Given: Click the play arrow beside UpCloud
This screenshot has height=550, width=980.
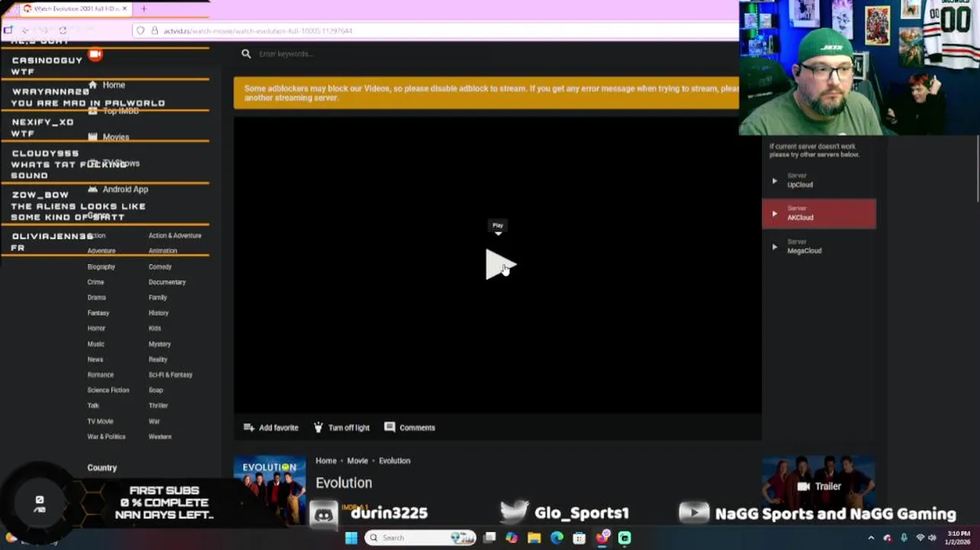Looking at the screenshot, I should click(x=775, y=181).
